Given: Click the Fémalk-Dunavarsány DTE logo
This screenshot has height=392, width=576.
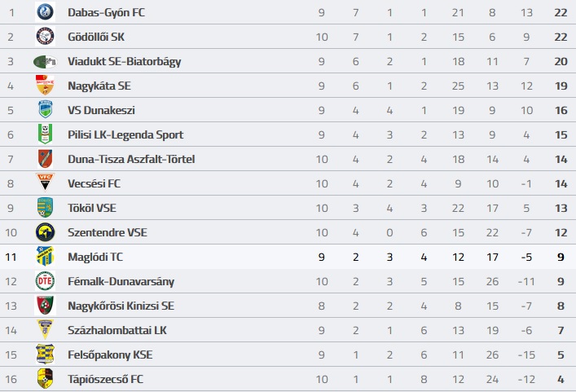Looking at the screenshot, I should click(x=45, y=281).
